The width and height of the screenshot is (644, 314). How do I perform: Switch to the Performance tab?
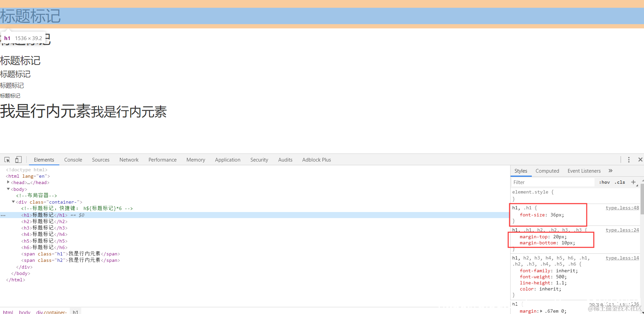(162, 160)
